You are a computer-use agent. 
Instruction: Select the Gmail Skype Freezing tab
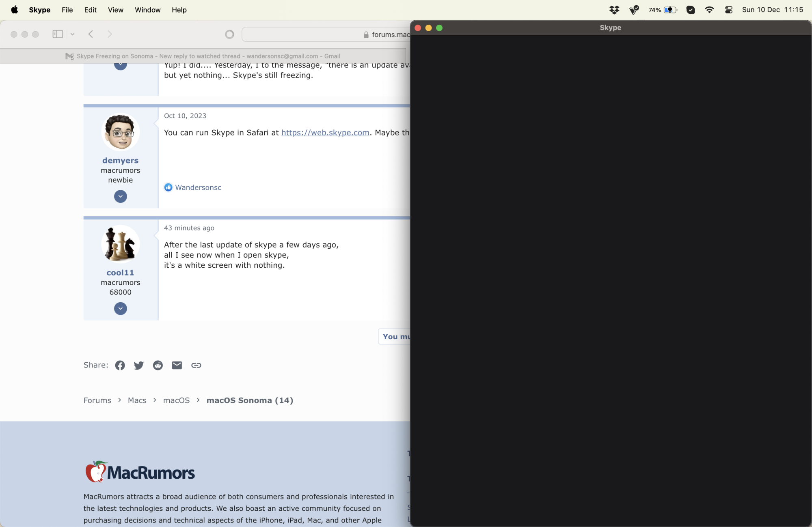coord(203,56)
